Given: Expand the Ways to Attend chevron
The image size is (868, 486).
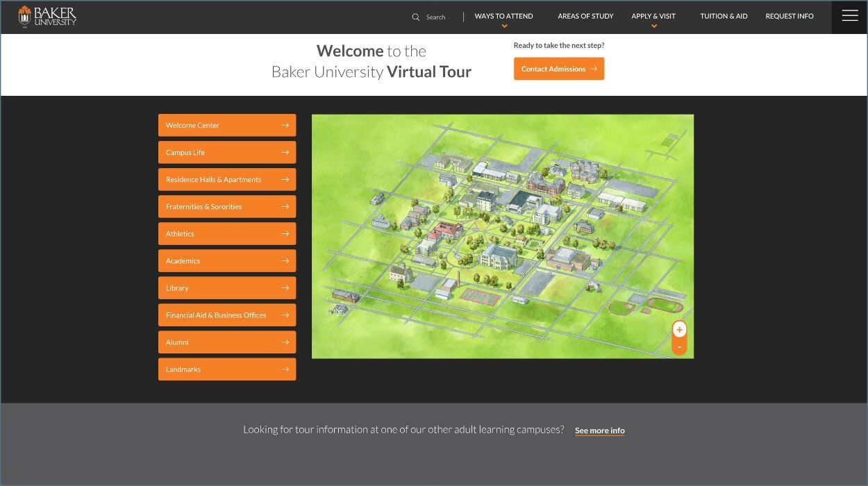Looking at the screenshot, I should (x=504, y=26).
